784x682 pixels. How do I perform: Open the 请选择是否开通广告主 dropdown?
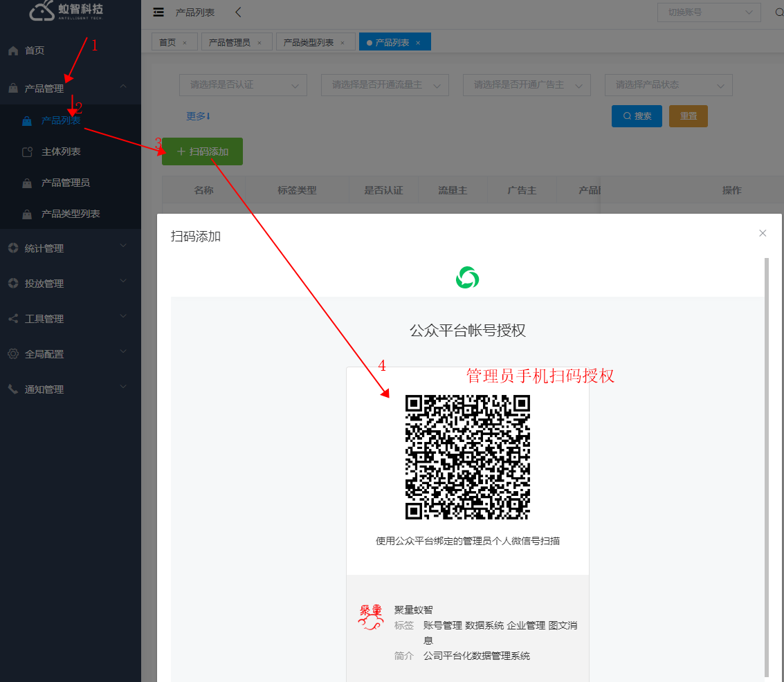pos(527,85)
